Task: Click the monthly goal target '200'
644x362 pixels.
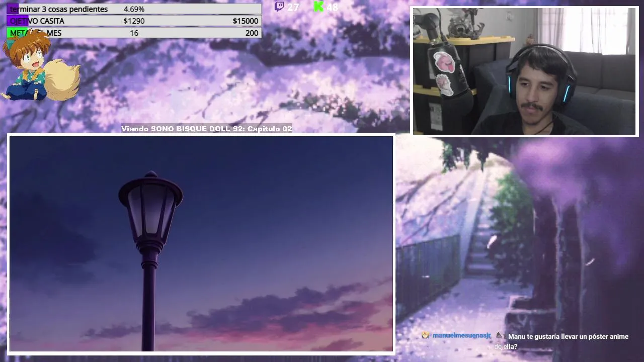Action: (x=252, y=33)
